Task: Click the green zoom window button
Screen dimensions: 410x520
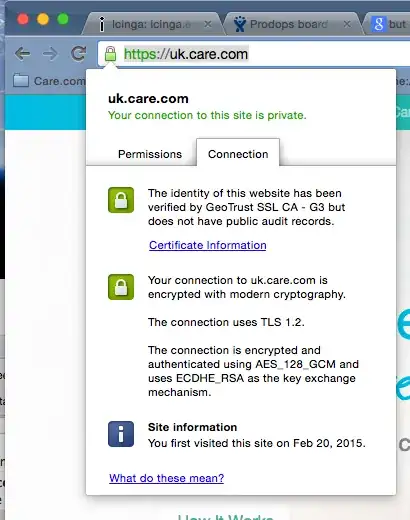Action: [x=63, y=19]
